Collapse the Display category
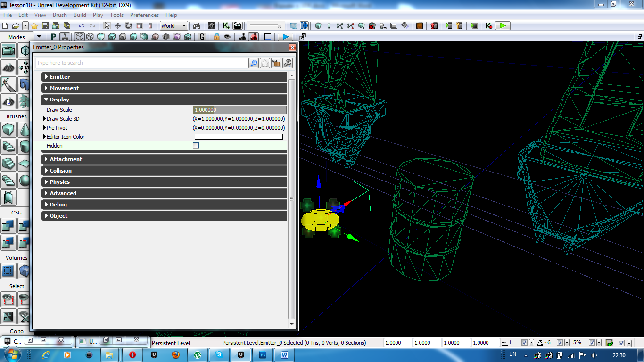The image size is (644, 362). click(164, 99)
